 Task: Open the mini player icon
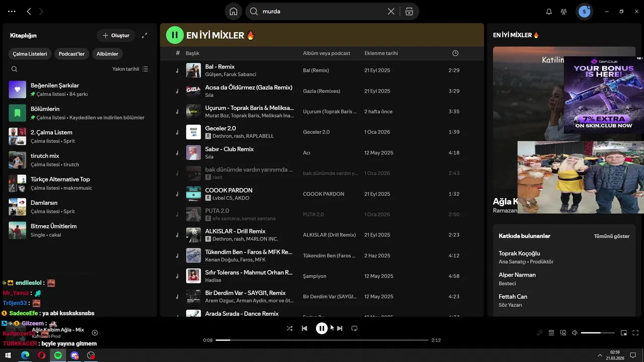click(624, 333)
